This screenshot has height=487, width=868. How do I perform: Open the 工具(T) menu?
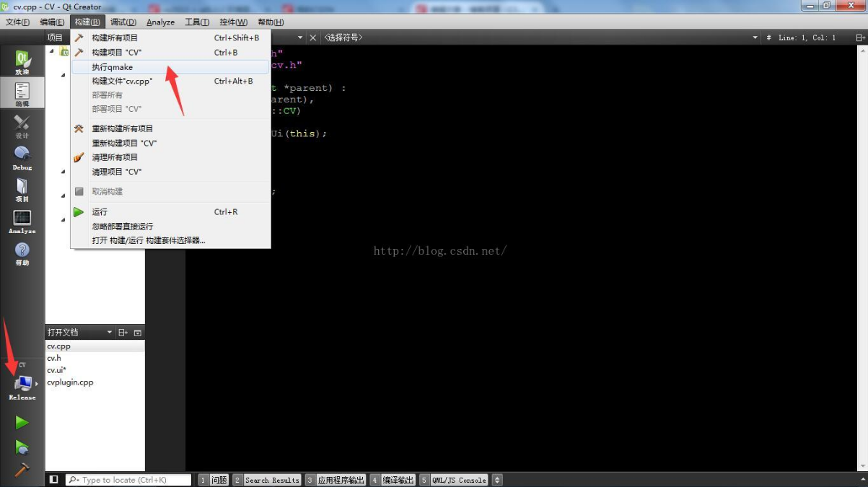click(197, 22)
